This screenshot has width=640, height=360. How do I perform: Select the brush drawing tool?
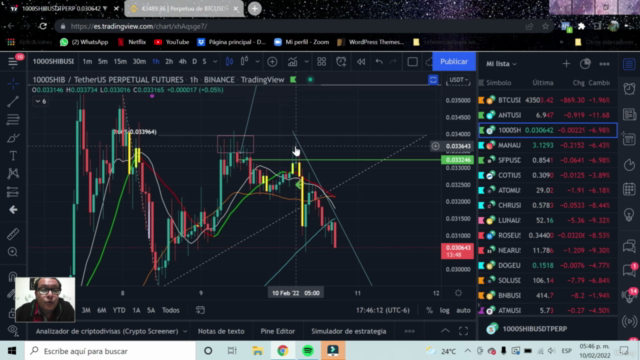(13, 138)
